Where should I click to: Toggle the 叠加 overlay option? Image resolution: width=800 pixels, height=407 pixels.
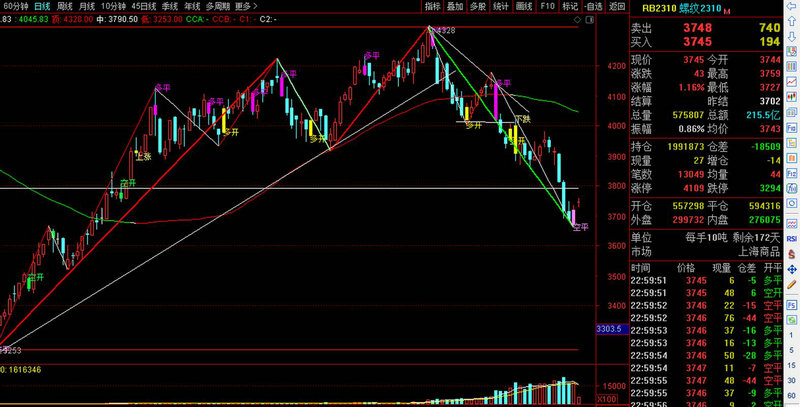point(455,6)
